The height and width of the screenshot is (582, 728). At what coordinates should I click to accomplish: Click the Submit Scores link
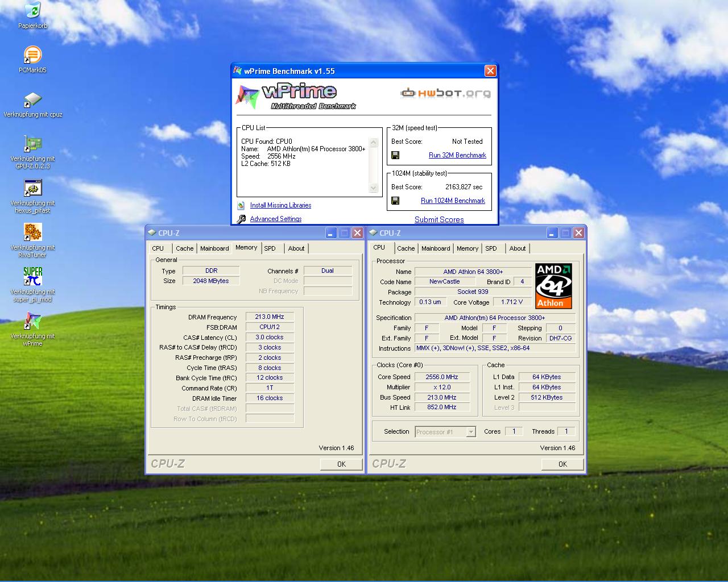pyautogui.click(x=439, y=219)
